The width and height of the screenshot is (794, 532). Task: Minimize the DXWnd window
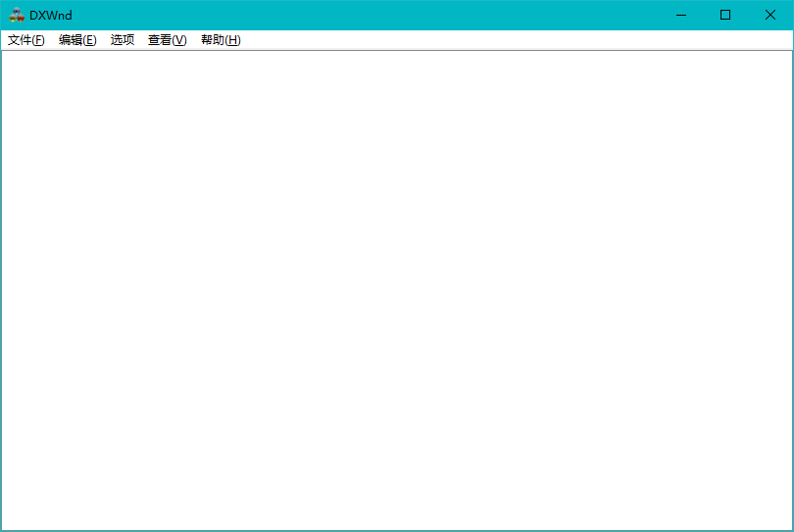681,15
